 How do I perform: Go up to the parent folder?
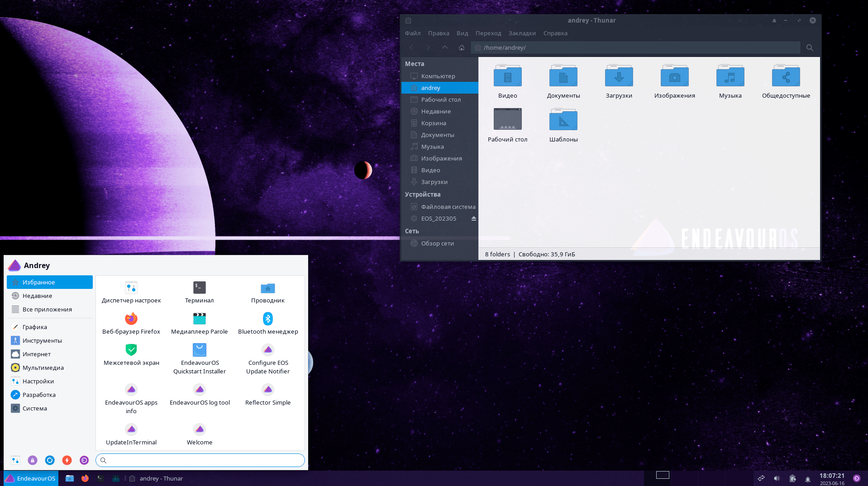[x=444, y=47]
